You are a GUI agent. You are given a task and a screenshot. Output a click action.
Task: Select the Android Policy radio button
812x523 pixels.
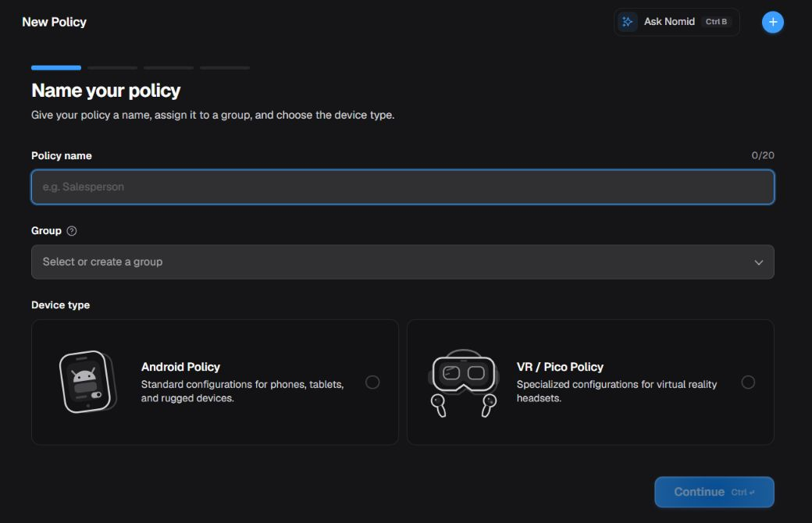tap(372, 382)
